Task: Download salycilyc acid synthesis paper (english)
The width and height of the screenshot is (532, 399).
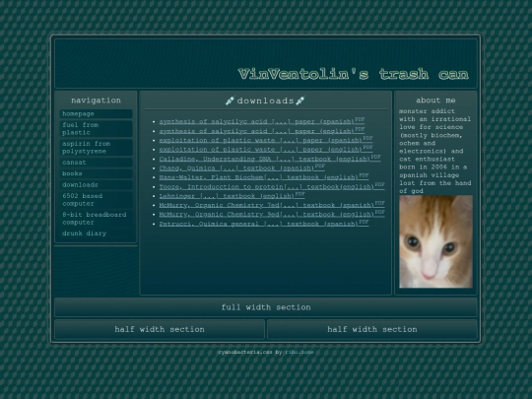Action: coord(262,131)
